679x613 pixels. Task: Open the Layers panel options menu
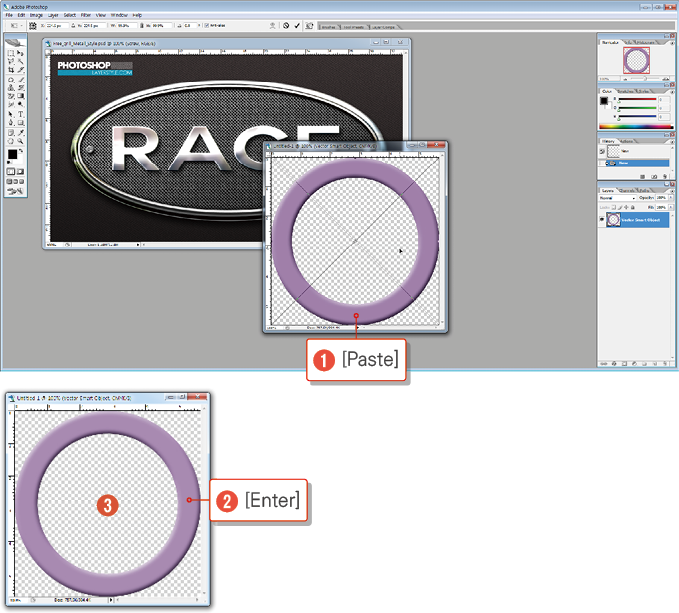[672, 191]
